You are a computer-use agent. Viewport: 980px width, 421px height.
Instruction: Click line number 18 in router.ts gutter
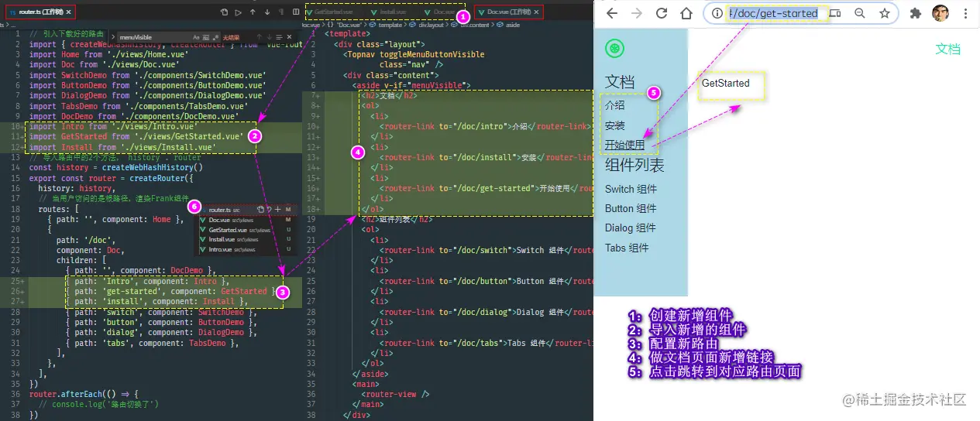click(x=15, y=209)
